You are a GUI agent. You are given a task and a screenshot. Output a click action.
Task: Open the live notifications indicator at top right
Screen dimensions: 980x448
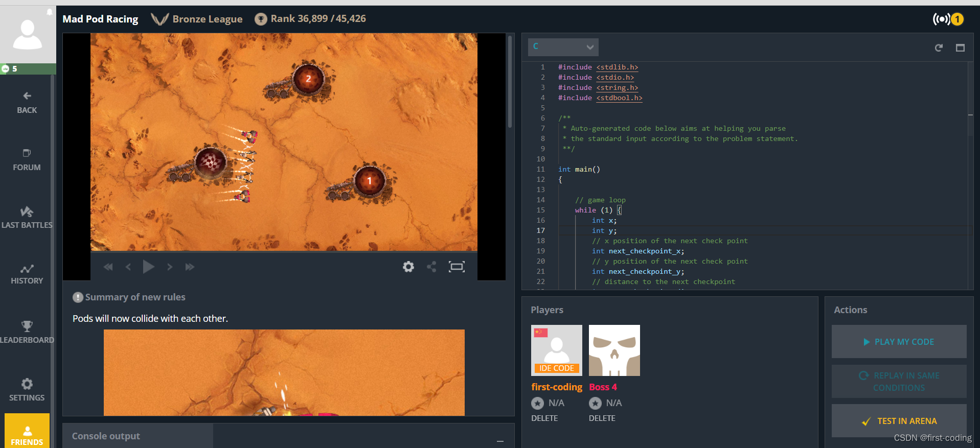pos(948,19)
